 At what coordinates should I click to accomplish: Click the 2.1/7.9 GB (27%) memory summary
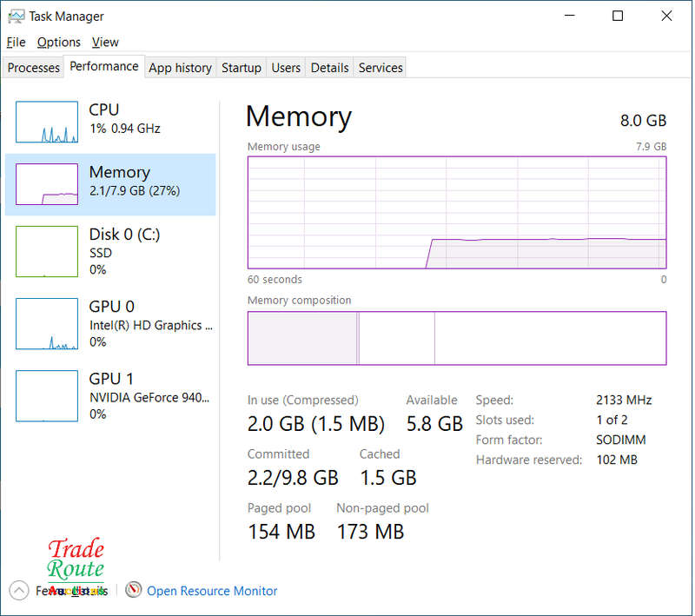[135, 190]
